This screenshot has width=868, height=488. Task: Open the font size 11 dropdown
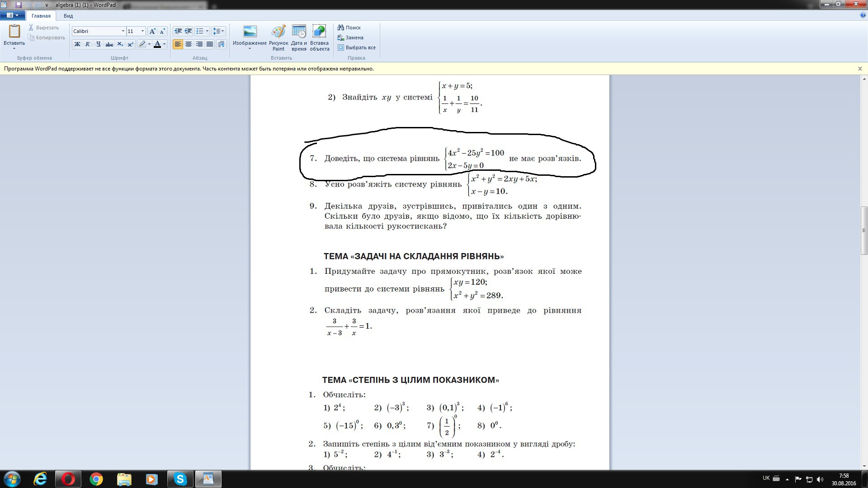tap(142, 31)
